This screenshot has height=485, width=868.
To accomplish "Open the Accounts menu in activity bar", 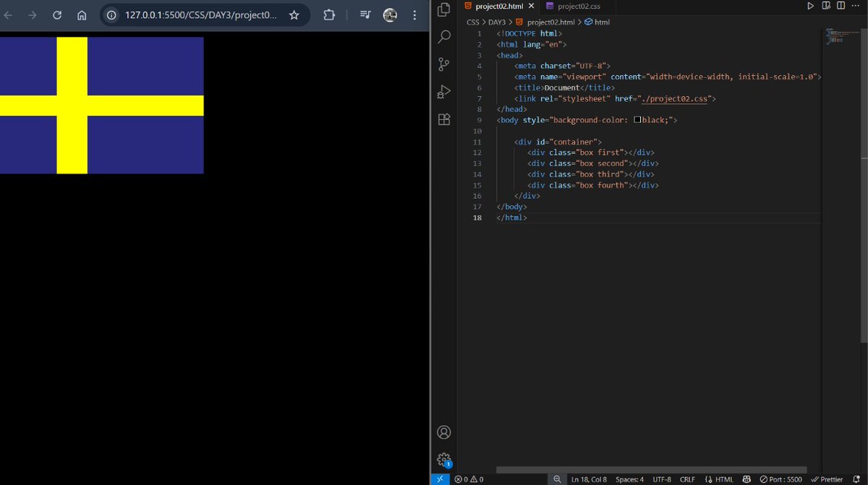I will [444, 432].
